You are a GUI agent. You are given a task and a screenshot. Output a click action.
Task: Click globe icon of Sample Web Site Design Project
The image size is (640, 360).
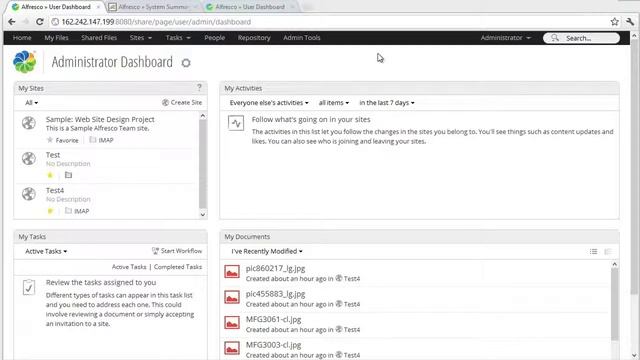29,123
